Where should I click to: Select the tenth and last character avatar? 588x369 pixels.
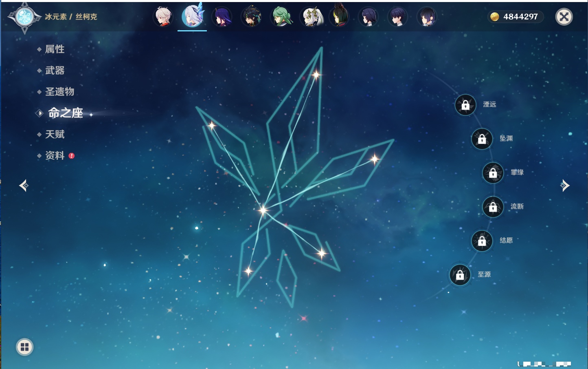point(427,17)
